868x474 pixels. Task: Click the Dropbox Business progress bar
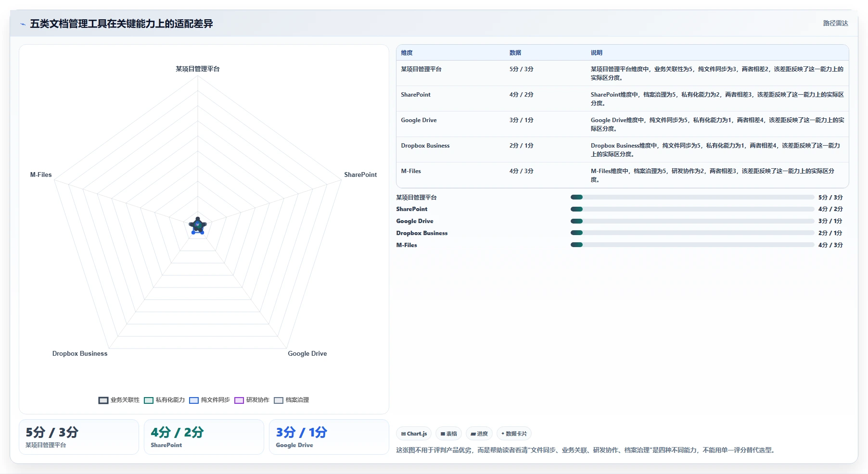(692, 233)
